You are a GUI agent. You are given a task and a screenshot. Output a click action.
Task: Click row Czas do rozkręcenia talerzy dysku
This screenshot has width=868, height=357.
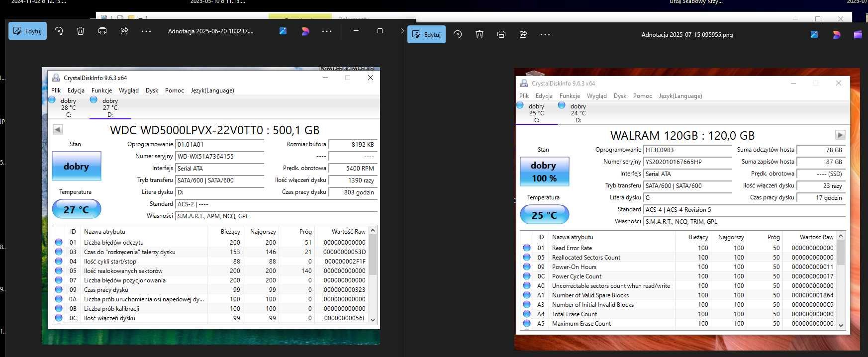tap(211, 252)
